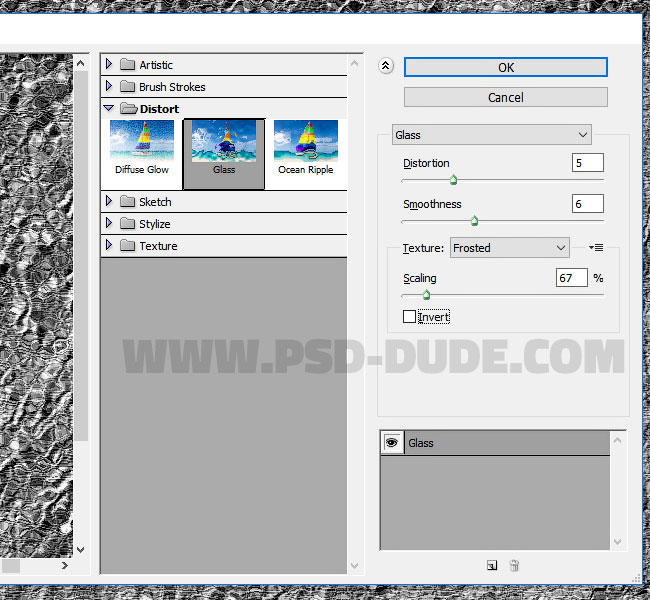Collapse the Distort filter category
This screenshot has width=650, height=600.
tap(109, 108)
